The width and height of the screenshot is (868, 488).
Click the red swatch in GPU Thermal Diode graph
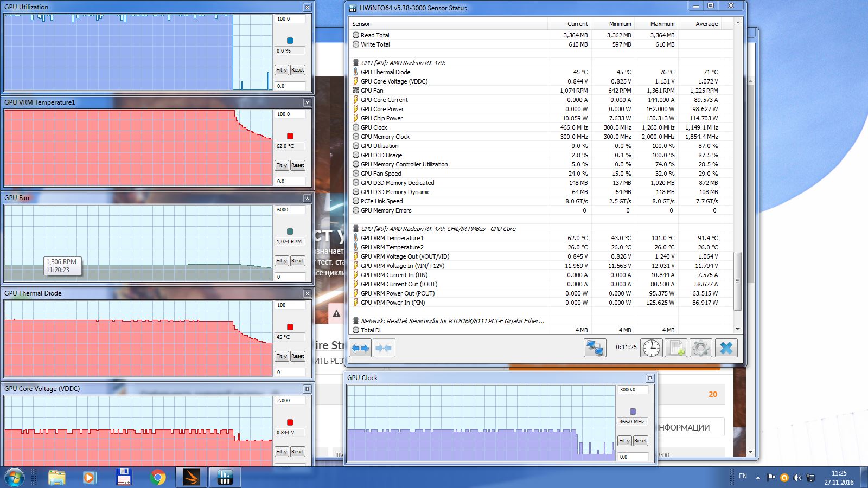290,327
